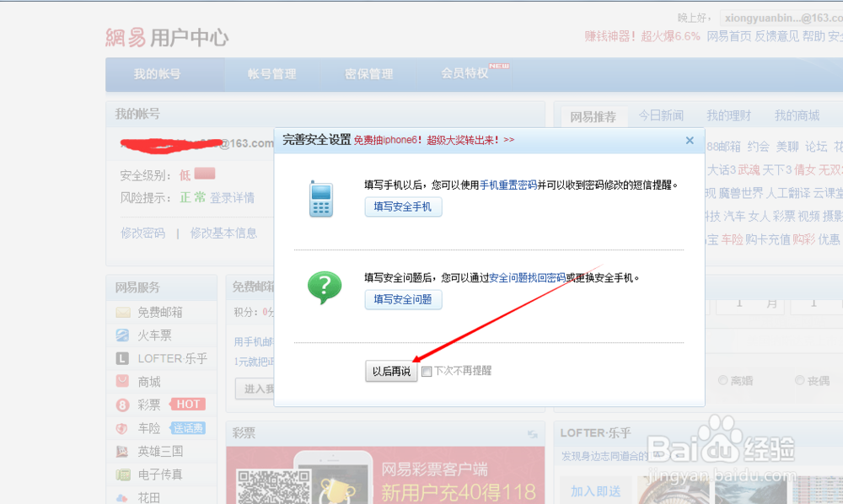Select the 我的理财 tab
The image size is (843, 504).
coord(728,115)
